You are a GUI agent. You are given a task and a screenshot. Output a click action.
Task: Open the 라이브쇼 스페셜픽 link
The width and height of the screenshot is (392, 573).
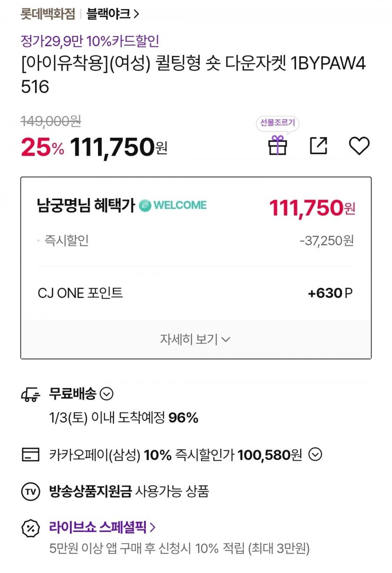tap(102, 527)
